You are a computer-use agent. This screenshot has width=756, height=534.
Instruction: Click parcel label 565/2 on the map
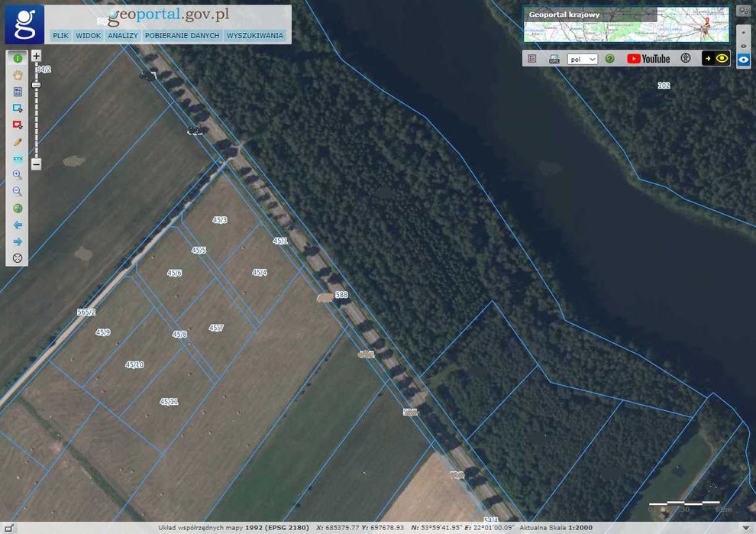click(x=86, y=312)
